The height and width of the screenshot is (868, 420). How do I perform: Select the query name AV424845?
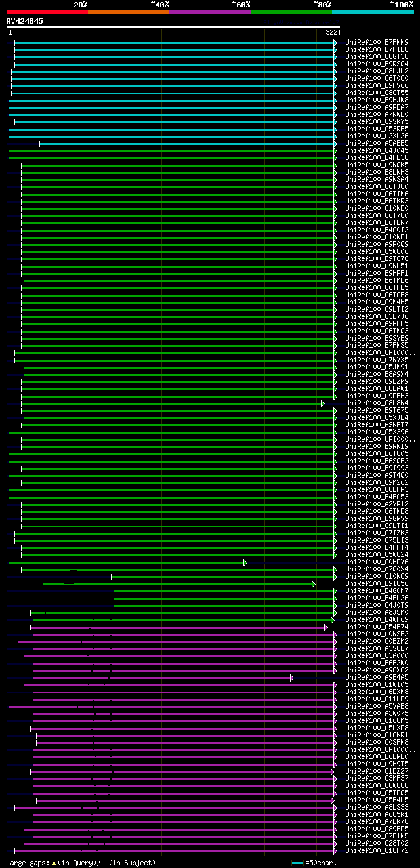tap(25, 21)
